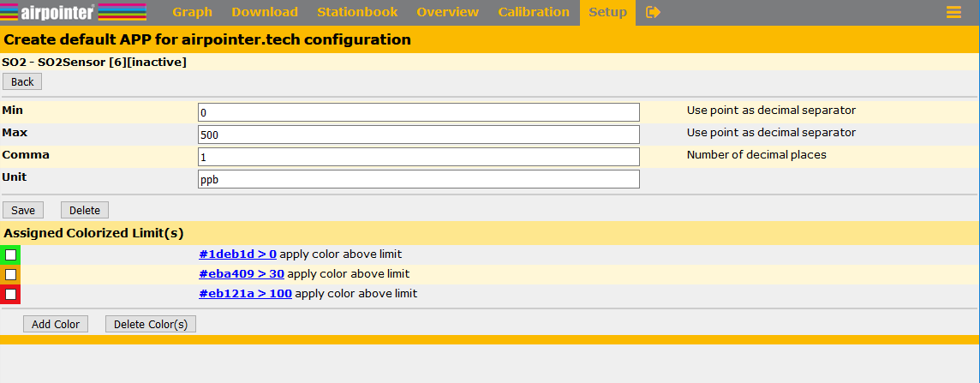Go to the Stationbook tab
This screenshot has width=980, height=383.
click(x=357, y=12)
